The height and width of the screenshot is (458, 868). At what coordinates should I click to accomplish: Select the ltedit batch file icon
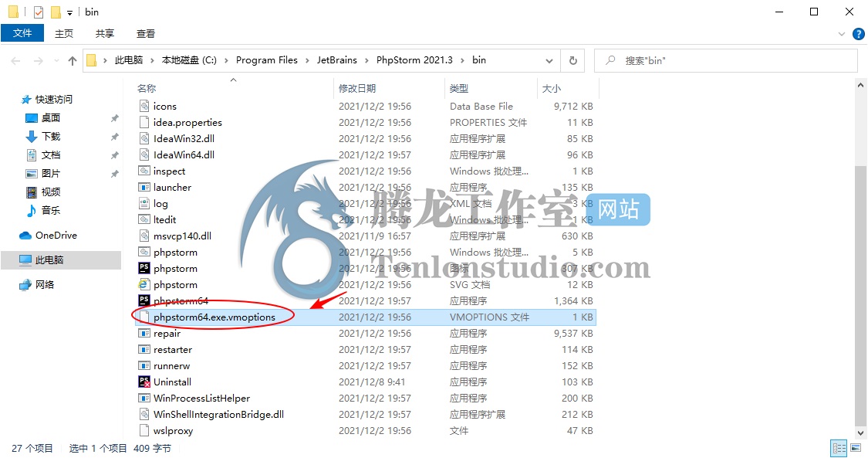tap(144, 219)
